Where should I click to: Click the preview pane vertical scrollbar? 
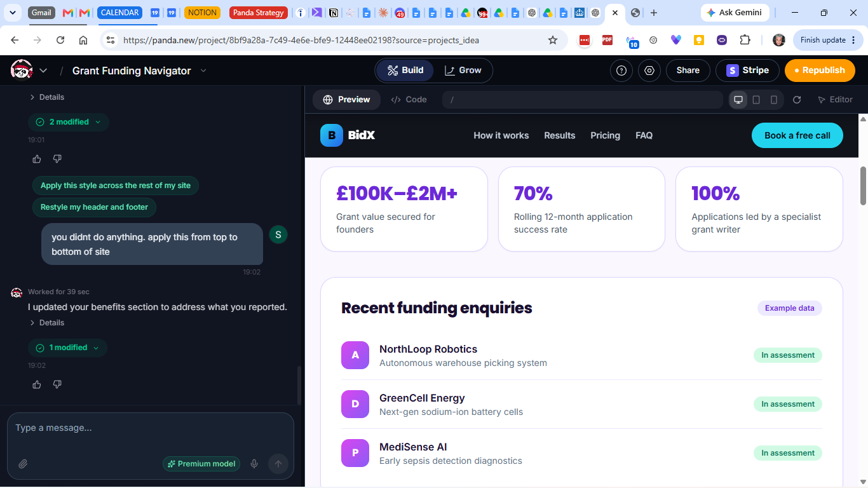(x=863, y=186)
